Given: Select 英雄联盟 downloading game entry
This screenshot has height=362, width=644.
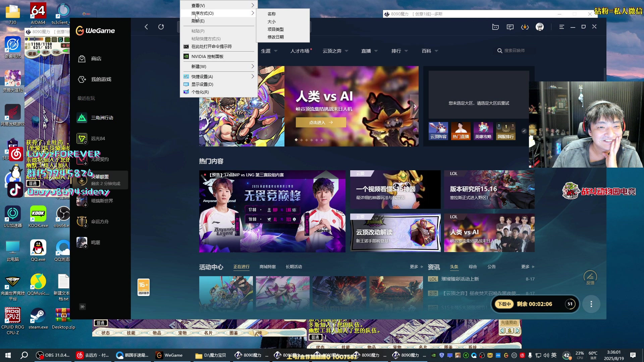Looking at the screenshot, I should [100, 180].
